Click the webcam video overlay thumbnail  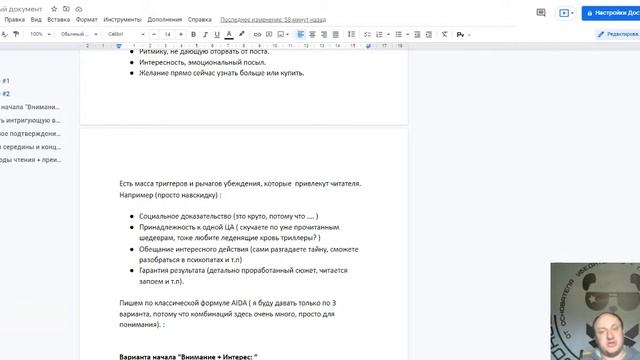coord(595,311)
